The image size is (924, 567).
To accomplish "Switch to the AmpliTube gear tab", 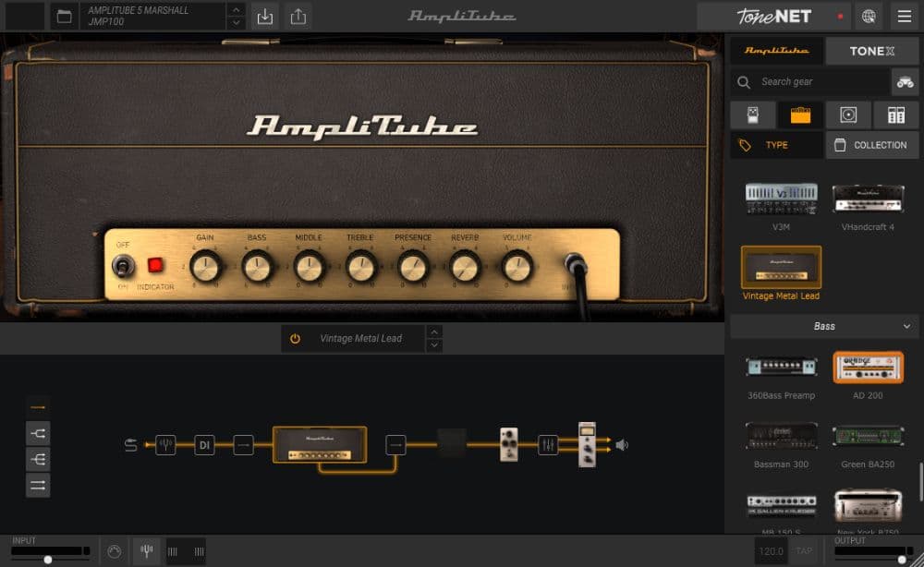I will (777, 51).
